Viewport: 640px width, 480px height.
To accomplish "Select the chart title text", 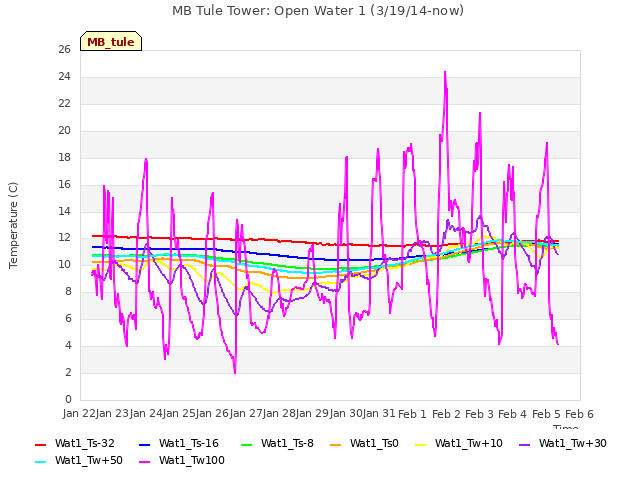I will tap(318, 11).
